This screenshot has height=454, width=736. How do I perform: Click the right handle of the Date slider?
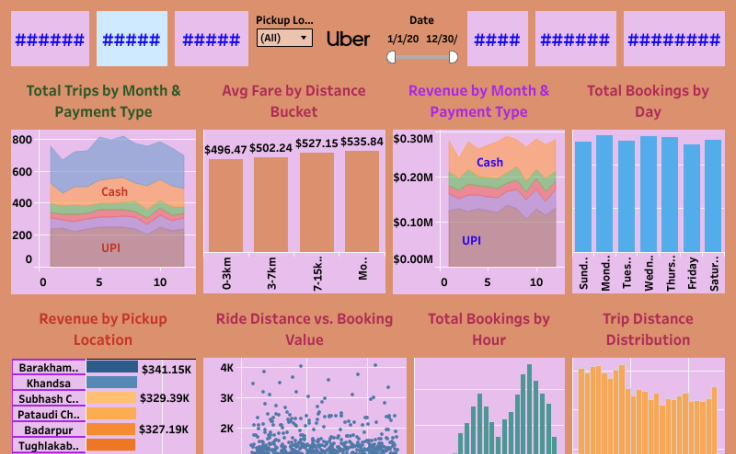coord(453,57)
